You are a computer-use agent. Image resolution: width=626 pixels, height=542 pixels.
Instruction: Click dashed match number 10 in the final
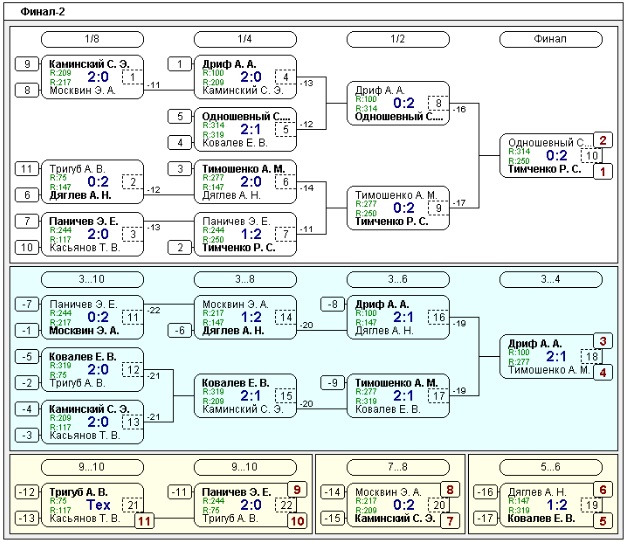click(x=591, y=156)
